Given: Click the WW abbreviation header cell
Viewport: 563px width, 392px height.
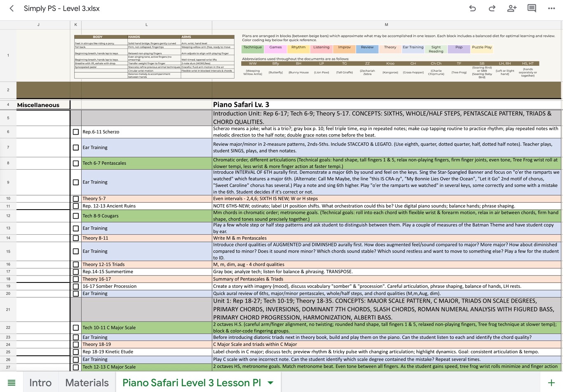Looking at the screenshot, I should coord(253,63).
